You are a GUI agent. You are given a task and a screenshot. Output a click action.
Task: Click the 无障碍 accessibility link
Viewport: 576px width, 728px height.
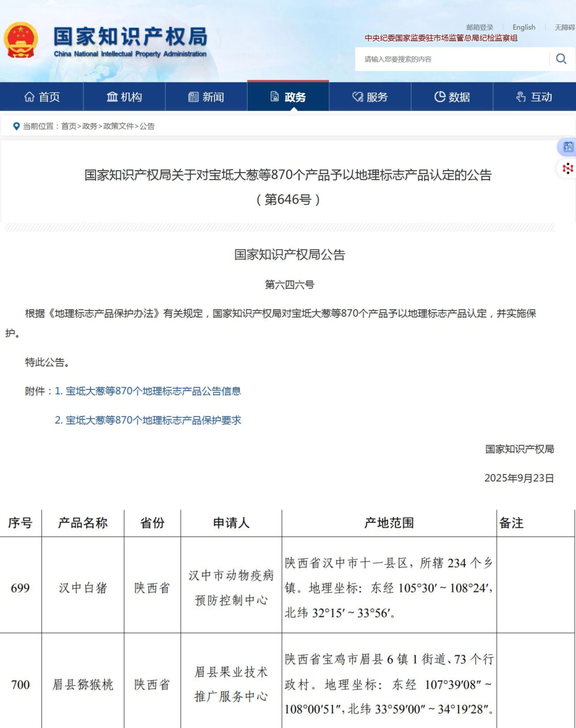565,27
